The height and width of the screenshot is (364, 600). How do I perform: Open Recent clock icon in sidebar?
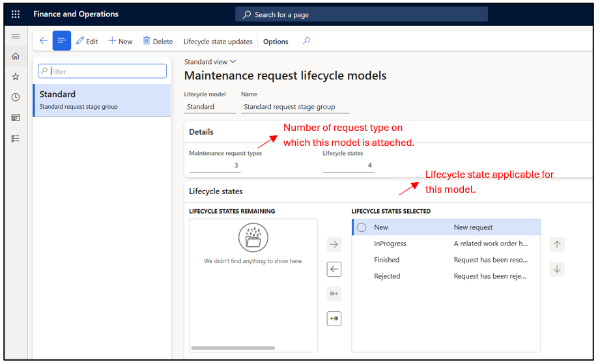16,97
